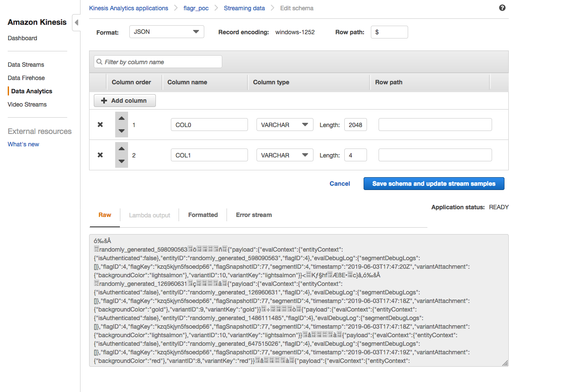567x392 pixels.
Task: Edit the Row path field containing $
Action: 389,32
